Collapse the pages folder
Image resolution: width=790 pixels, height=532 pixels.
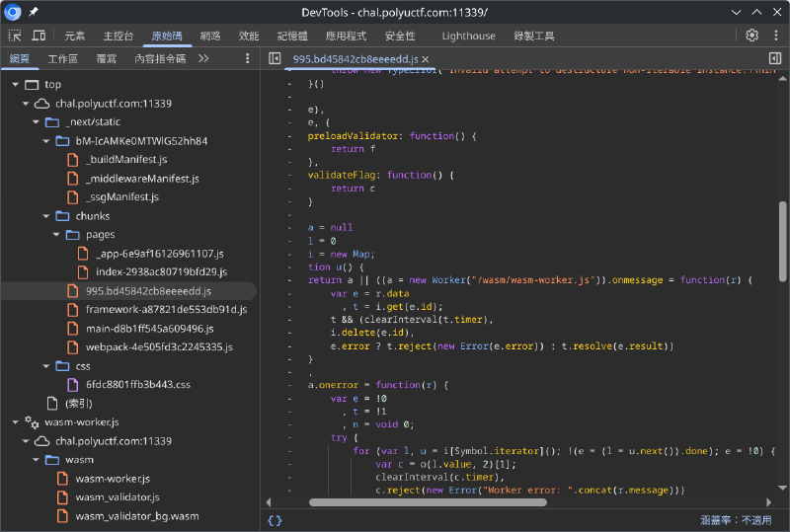56,235
